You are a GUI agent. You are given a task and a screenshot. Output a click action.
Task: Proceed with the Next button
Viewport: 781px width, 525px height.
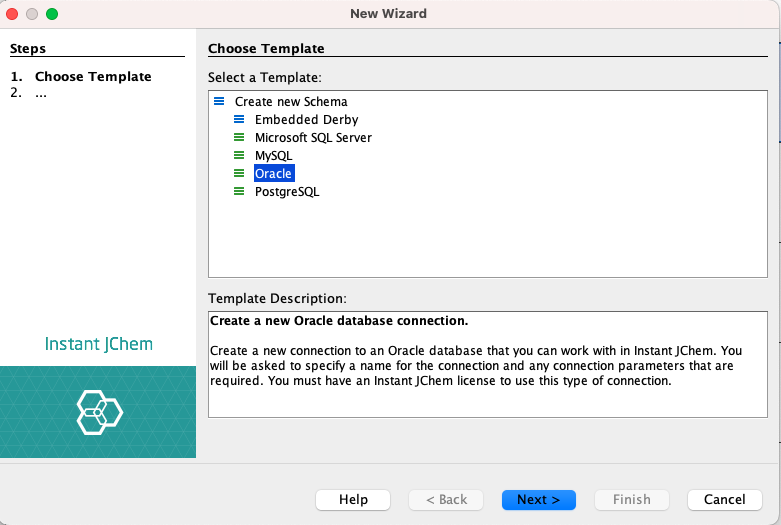click(538, 499)
